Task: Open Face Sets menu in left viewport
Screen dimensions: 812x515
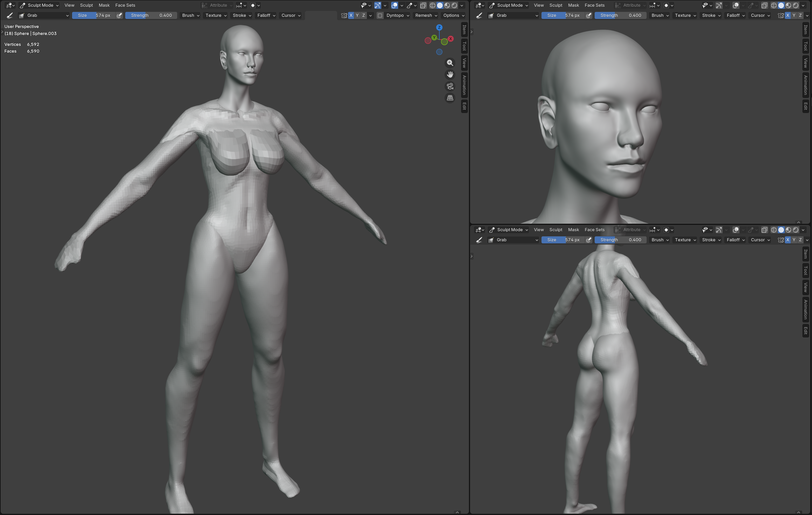Action: 125,5
